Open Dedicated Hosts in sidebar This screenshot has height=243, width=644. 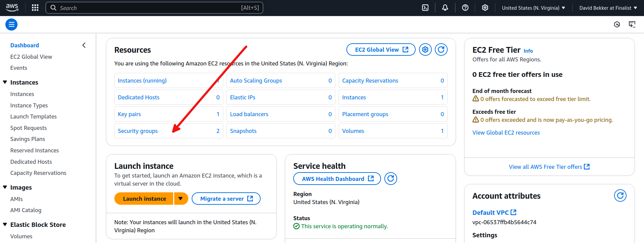(31, 162)
